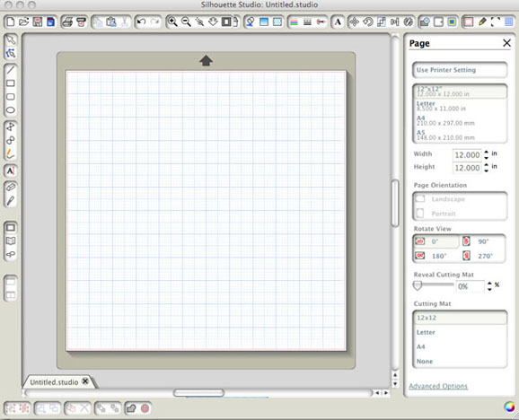Viewport: 519px width, 420px height.
Task: Print the design with the printer icon
Action: click(67, 22)
